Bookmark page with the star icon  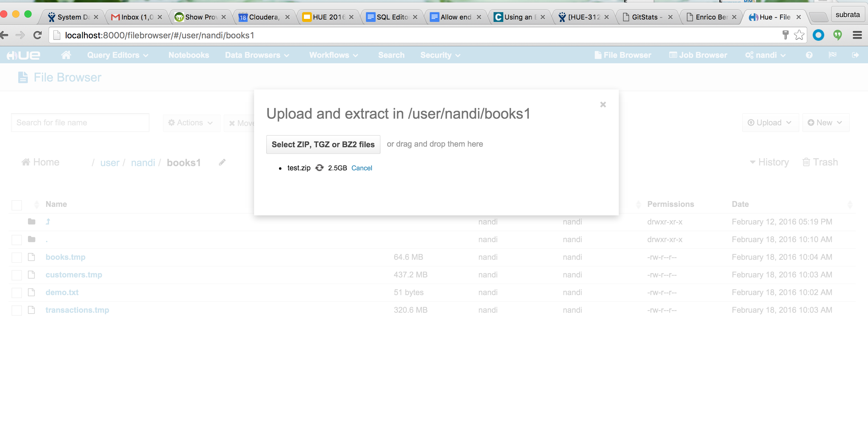pyautogui.click(x=799, y=35)
